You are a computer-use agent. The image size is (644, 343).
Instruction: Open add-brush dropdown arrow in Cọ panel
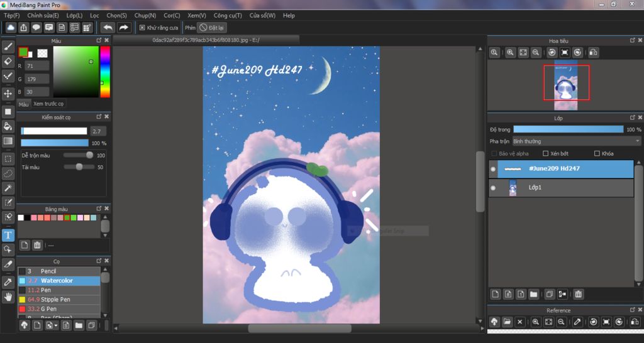click(56, 326)
